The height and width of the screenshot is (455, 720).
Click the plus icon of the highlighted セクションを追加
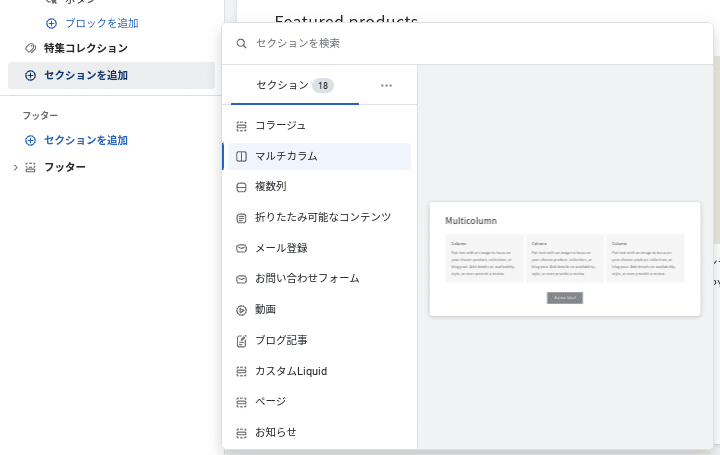(x=30, y=76)
